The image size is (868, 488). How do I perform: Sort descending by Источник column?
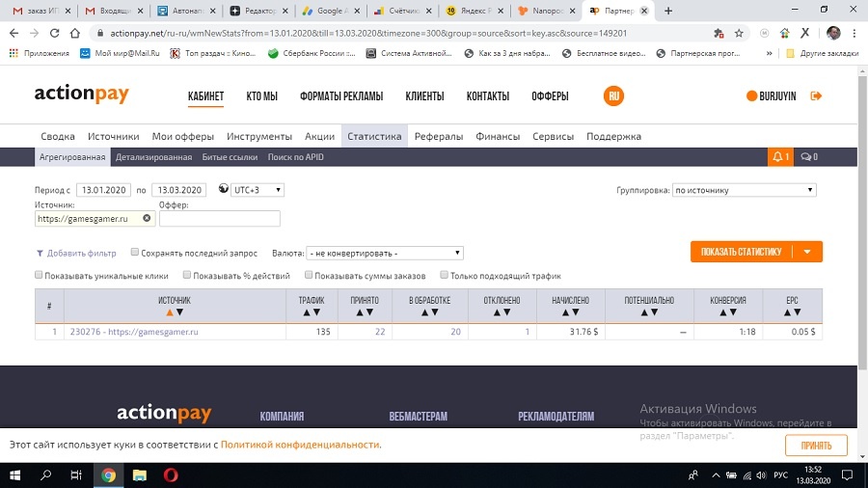(179, 312)
